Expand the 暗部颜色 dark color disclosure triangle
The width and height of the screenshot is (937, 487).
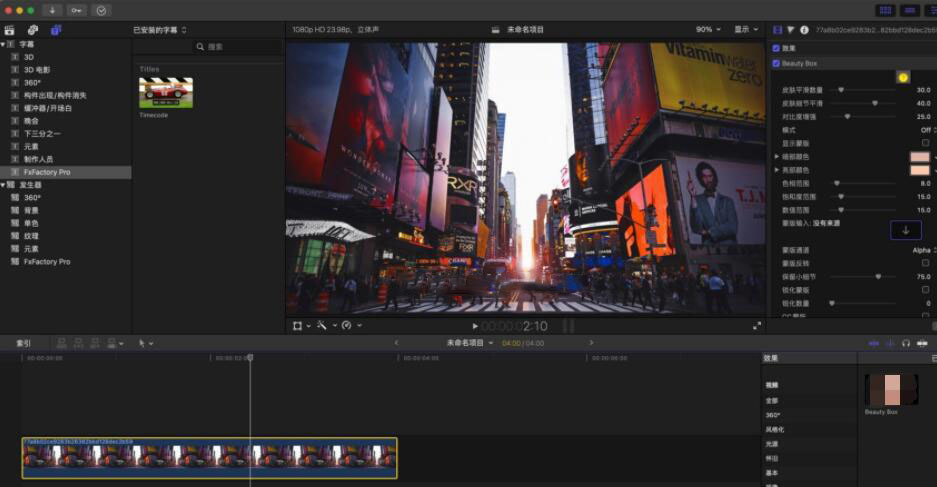coord(776,157)
